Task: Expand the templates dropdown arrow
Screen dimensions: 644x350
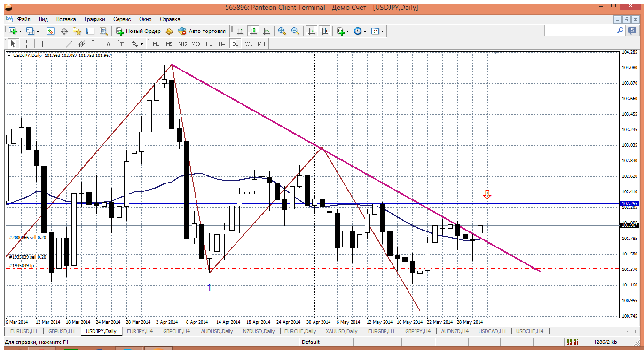Action: pos(383,31)
